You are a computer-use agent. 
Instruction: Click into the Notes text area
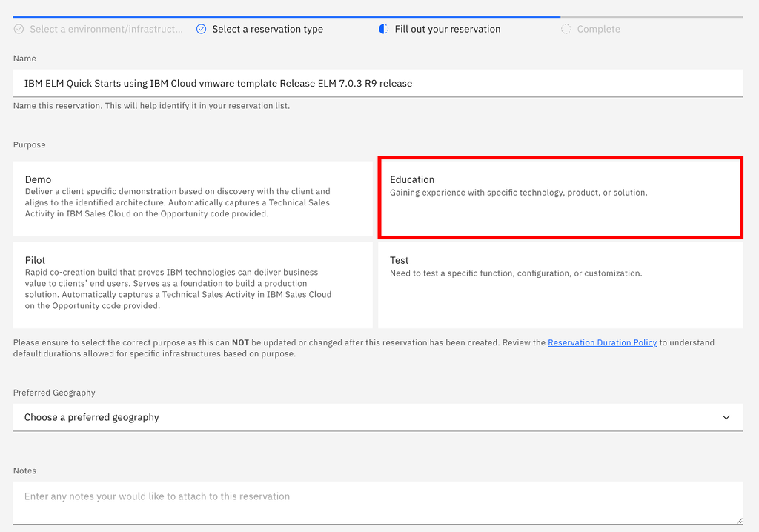click(x=377, y=502)
